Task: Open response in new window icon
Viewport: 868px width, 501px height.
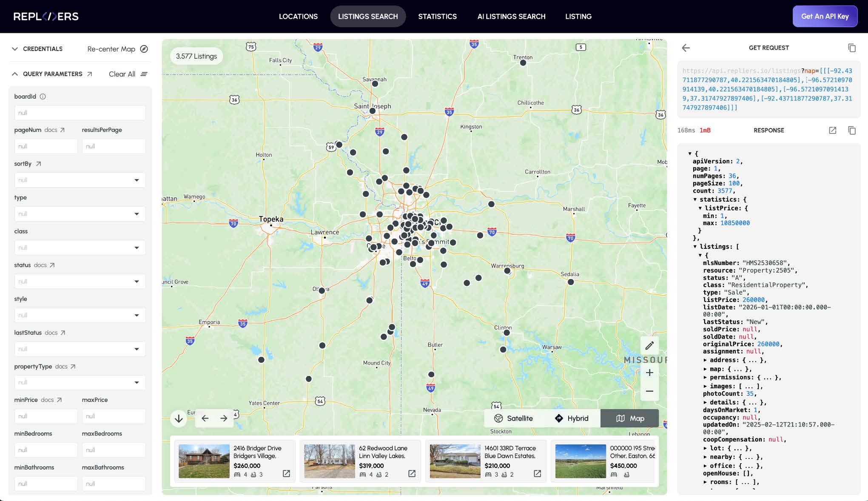Action: 833,131
